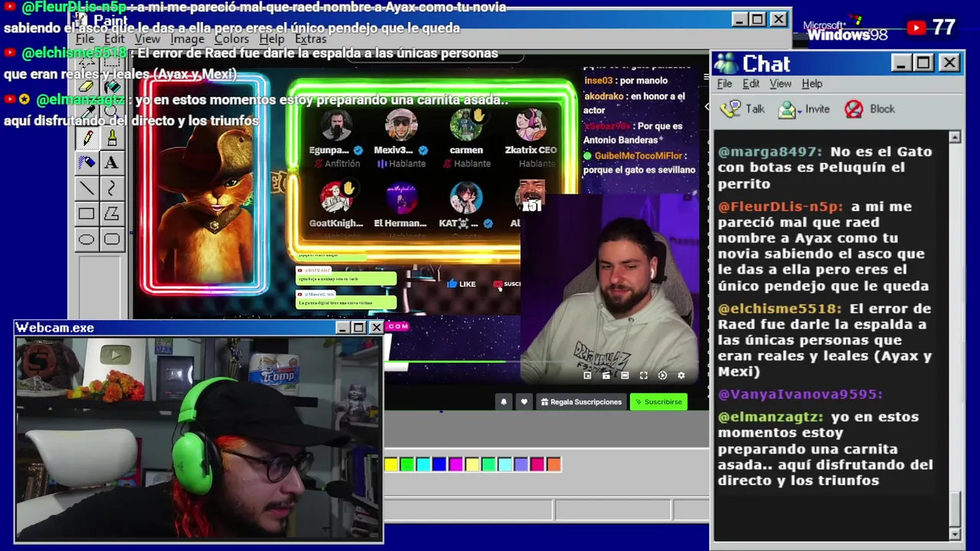Viewport: 980px width, 551px height.
Task: Click the playback speed circle icon on player
Action: (x=662, y=376)
